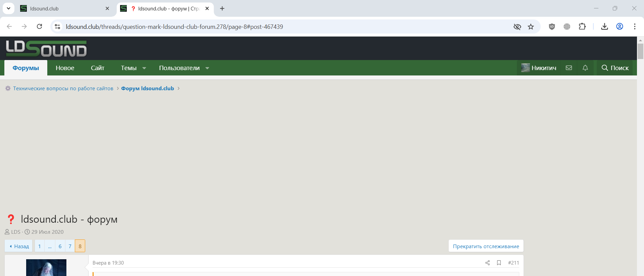Go forward in browser history
This screenshot has height=276, width=644.
click(24, 26)
